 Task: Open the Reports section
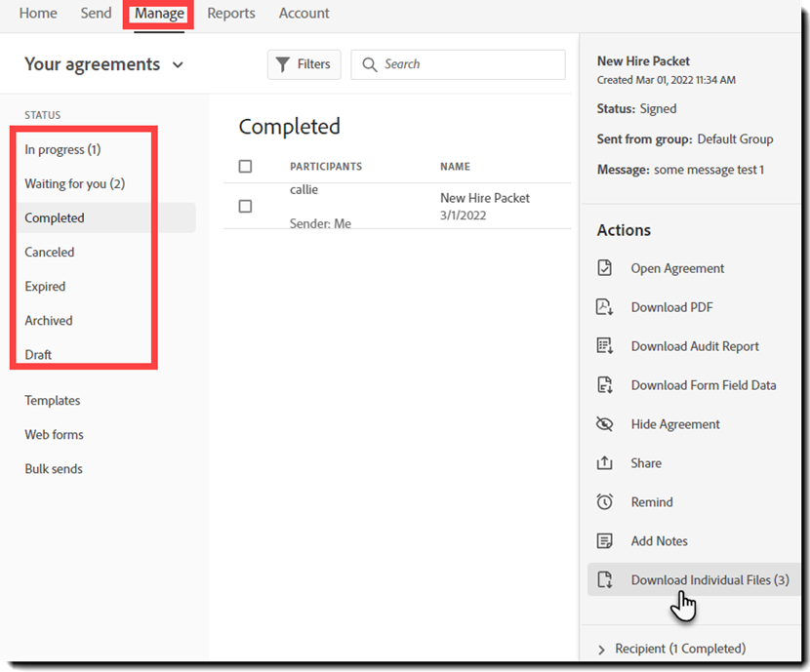pos(231,13)
